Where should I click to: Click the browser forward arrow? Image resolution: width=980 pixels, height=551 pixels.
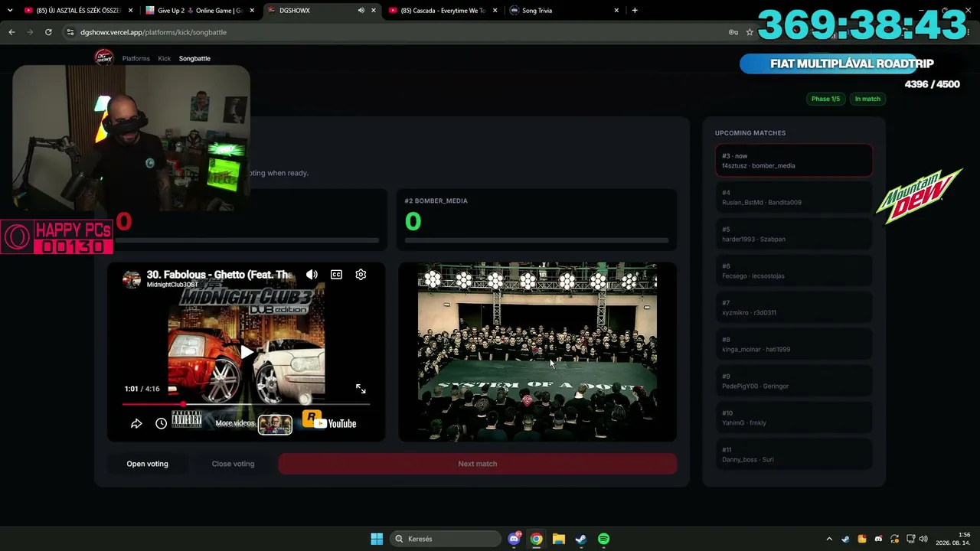pos(30,32)
